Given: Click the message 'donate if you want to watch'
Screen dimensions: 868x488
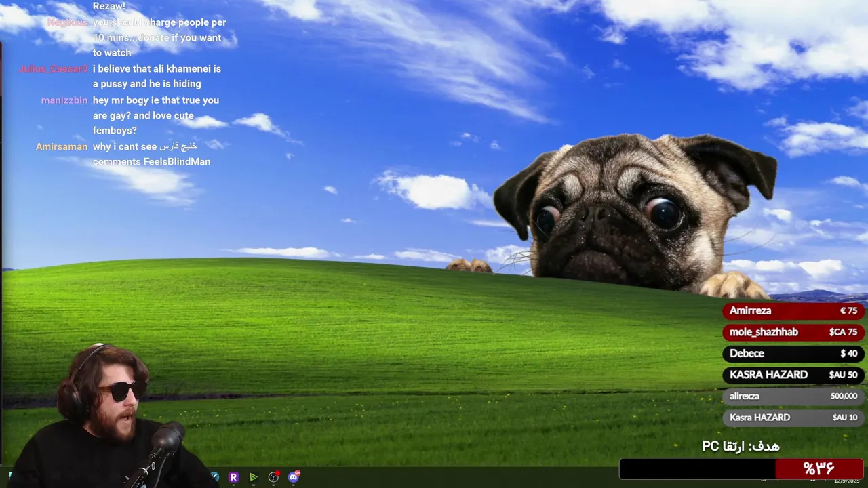Looking at the screenshot, I should click(x=159, y=37).
